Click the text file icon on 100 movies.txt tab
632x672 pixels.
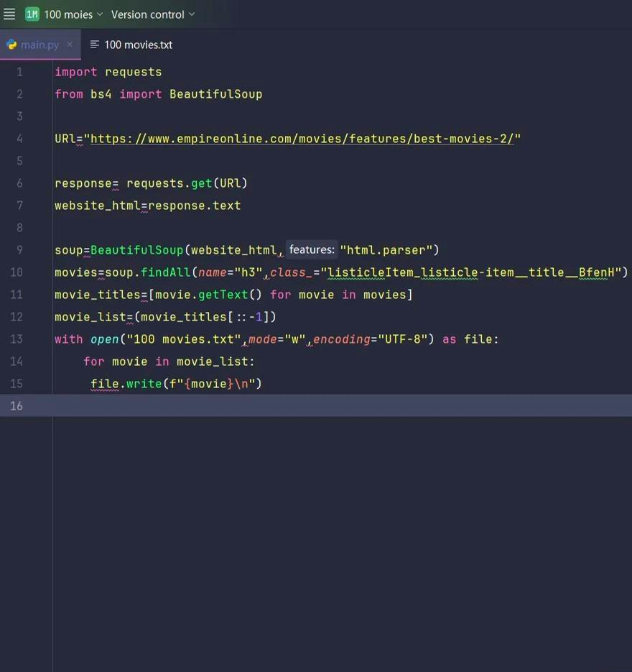pos(95,45)
